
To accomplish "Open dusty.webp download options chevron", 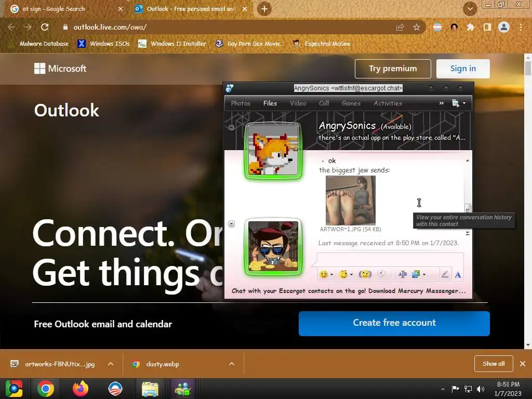I will click(x=232, y=364).
